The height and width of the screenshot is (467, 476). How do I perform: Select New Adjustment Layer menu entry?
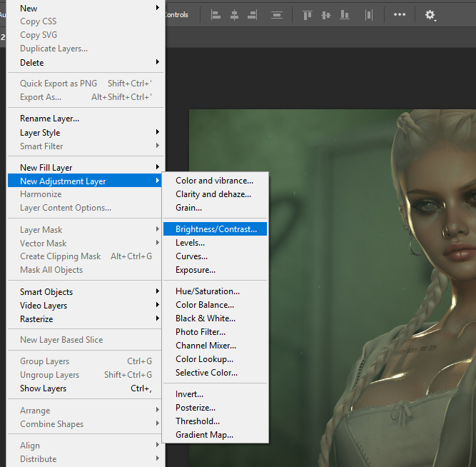tap(86, 181)
